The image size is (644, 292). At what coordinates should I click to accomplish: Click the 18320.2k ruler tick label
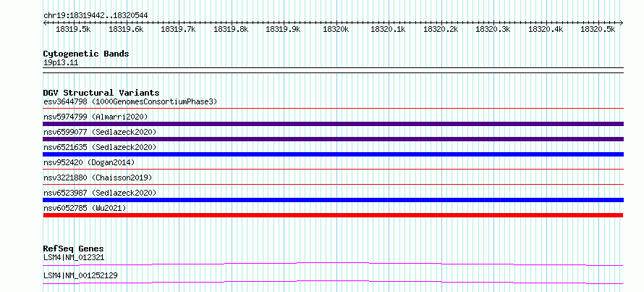point(441,30)
